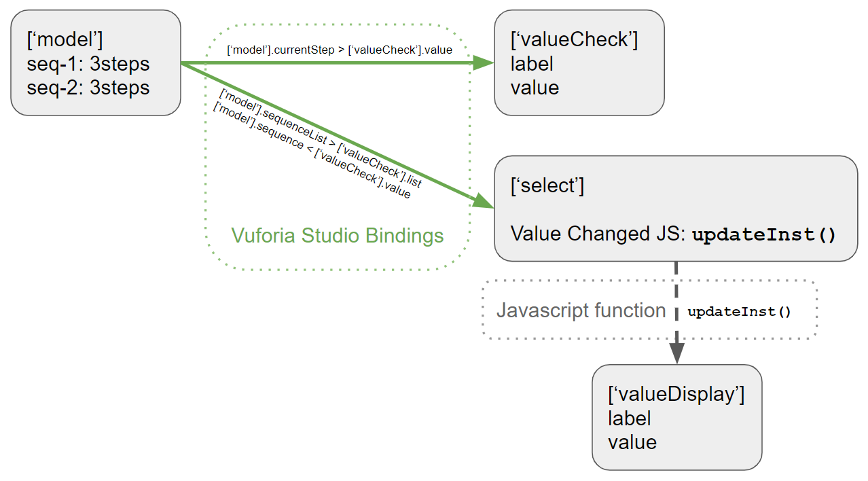This screenshot has height=481, width=868.
Task: Click 'label' inside the valueDisplay box
Action: (629, 418)
